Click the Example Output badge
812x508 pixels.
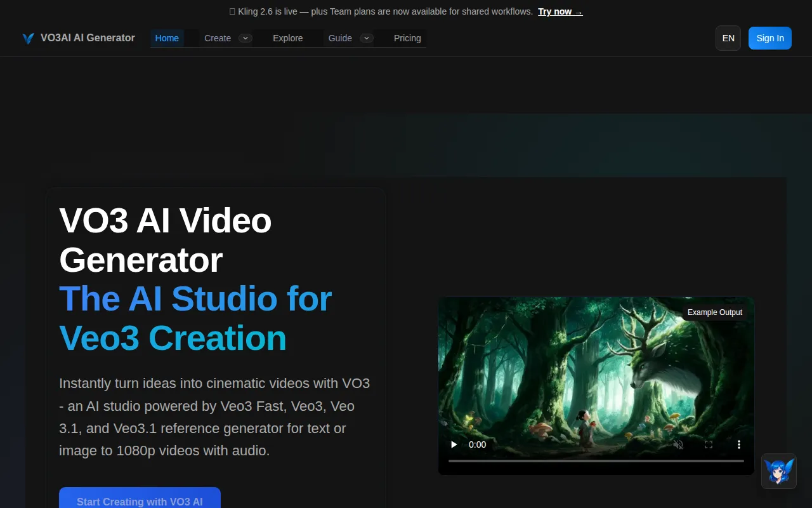point(714,312)
